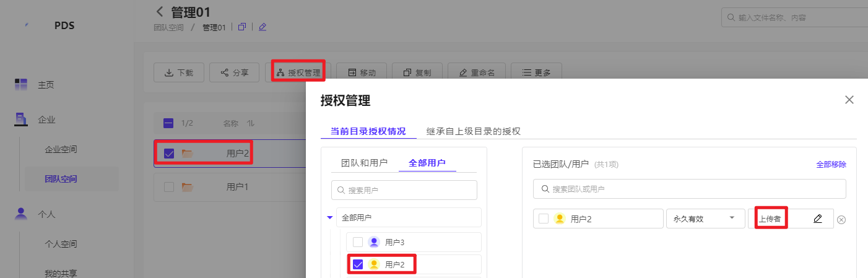Screen dimensions: 868x278
Task: Check 用户2 checkbox in selected users panel
Action: [544, 219]
